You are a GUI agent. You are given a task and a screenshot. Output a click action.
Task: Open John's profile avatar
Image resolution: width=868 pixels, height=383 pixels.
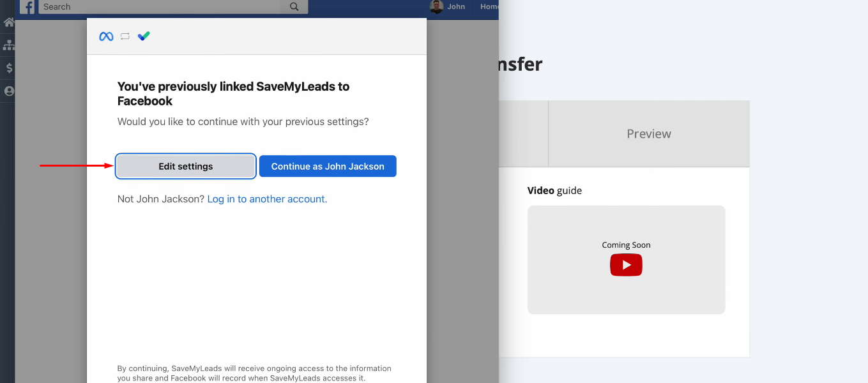point(437,6)
